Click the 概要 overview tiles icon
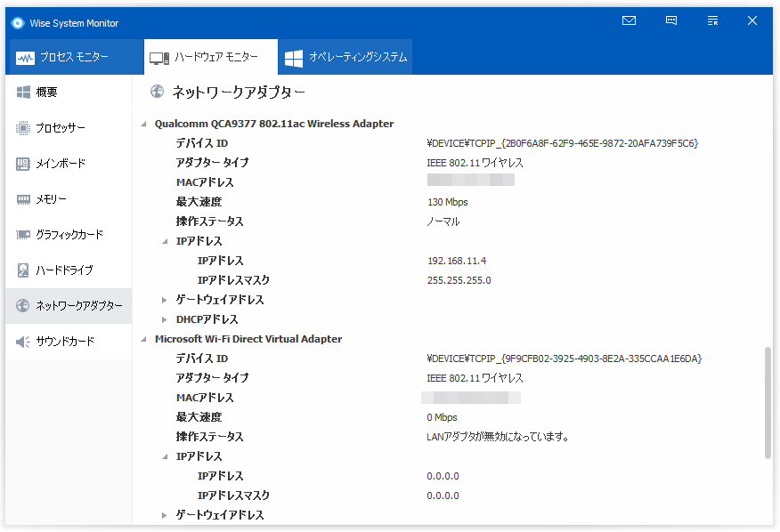Viewport: 780px width, 532px height. coord(23,92)
